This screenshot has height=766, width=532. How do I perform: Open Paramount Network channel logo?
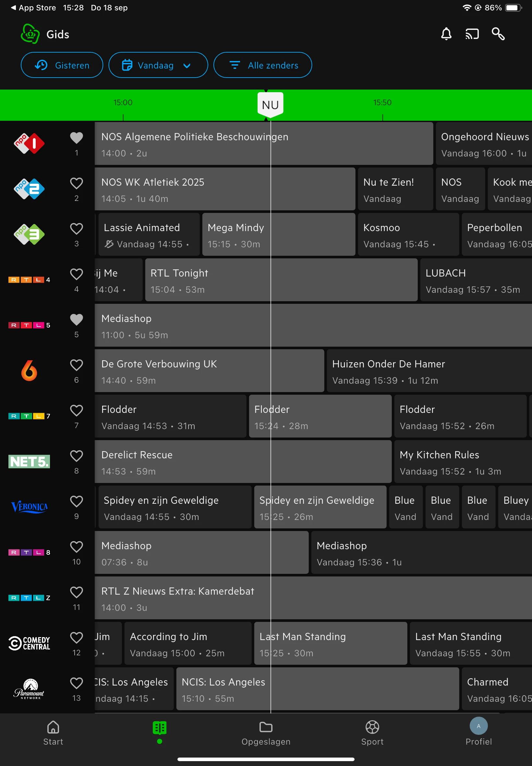tap(29, 689)
